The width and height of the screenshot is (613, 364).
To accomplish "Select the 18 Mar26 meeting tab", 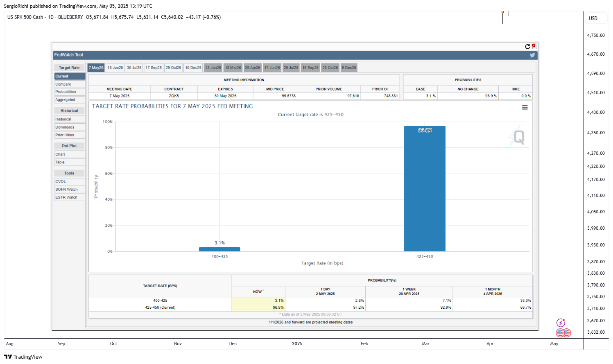I will coord(233,68).
